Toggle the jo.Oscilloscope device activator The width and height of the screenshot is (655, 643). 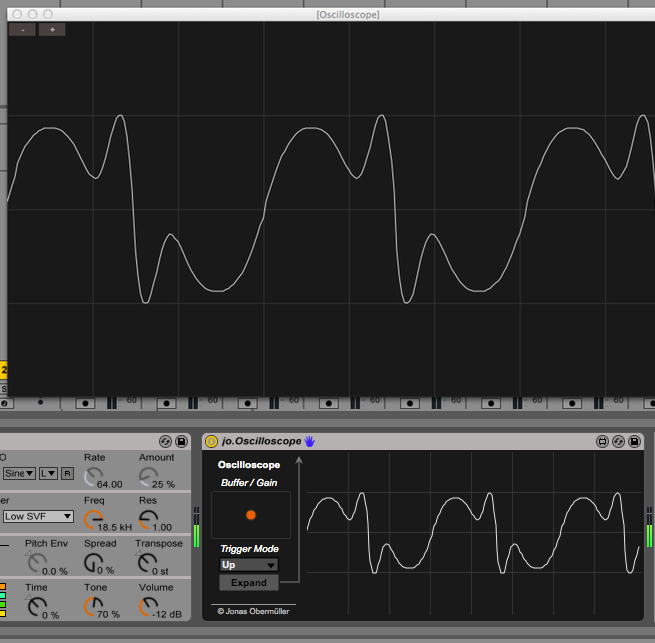click(x=211, y=441)
